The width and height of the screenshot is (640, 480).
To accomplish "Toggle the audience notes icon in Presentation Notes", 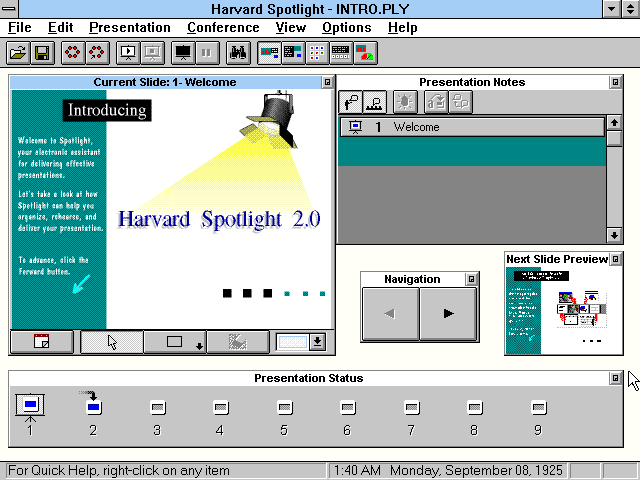I will [375, 102].
